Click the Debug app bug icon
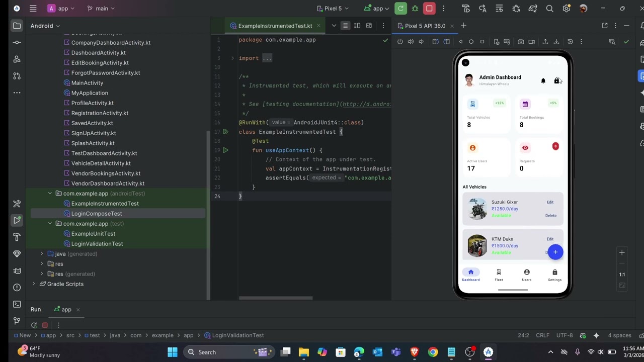The image size is (644, 362). (415, 9)
